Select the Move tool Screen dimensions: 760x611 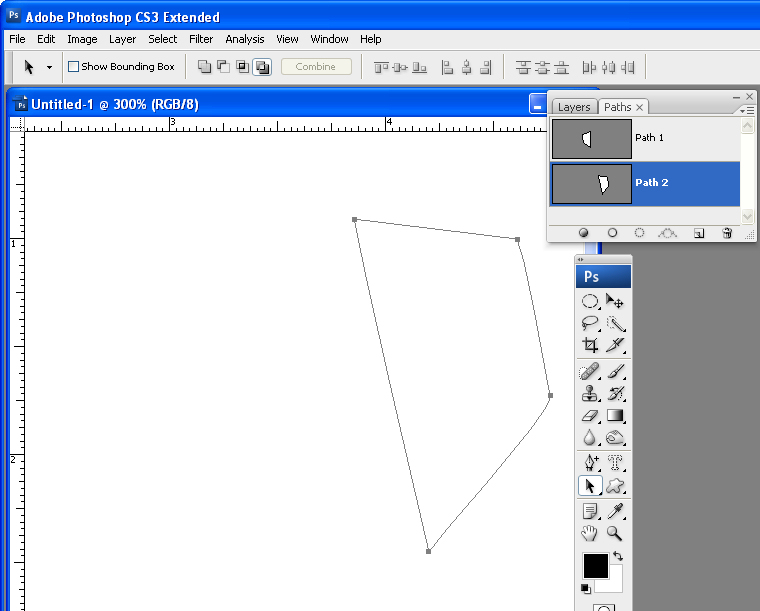(x=615, y=301)
